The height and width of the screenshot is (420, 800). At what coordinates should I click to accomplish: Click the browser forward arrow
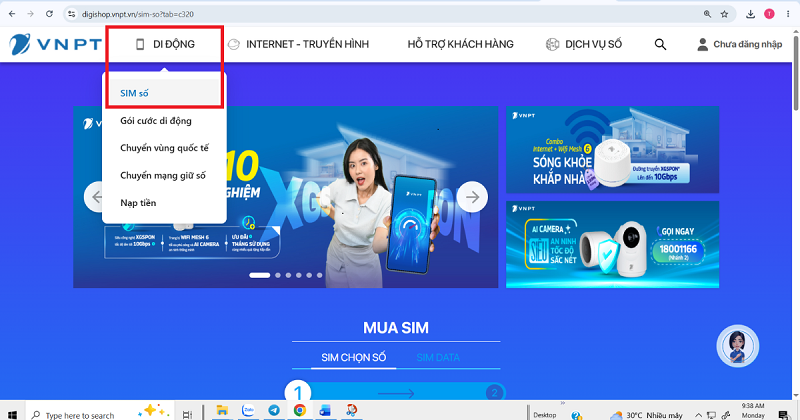31,14
